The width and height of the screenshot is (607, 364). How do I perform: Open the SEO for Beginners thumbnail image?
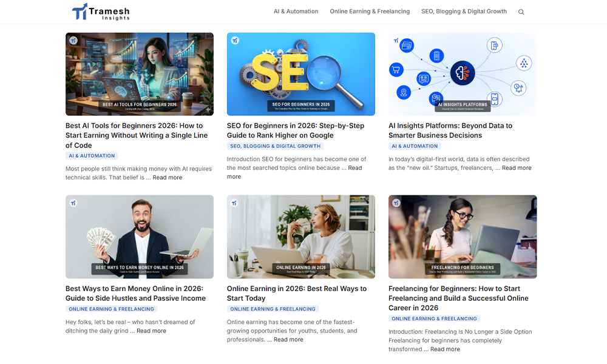click(x=301, y=74)
